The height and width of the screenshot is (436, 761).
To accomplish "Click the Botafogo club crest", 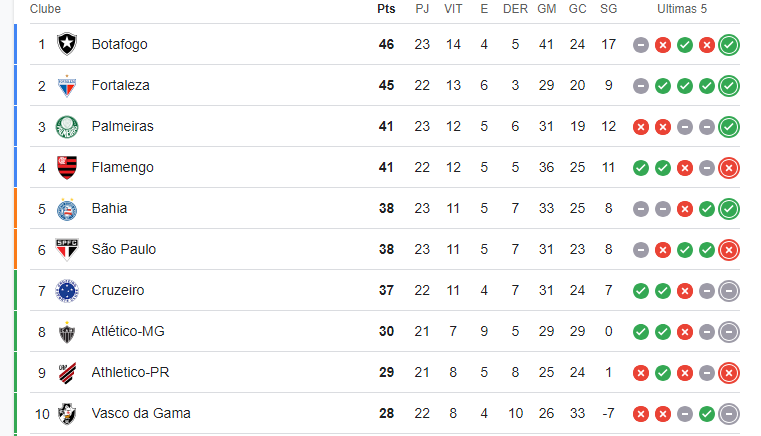I will tap(67, 44).
